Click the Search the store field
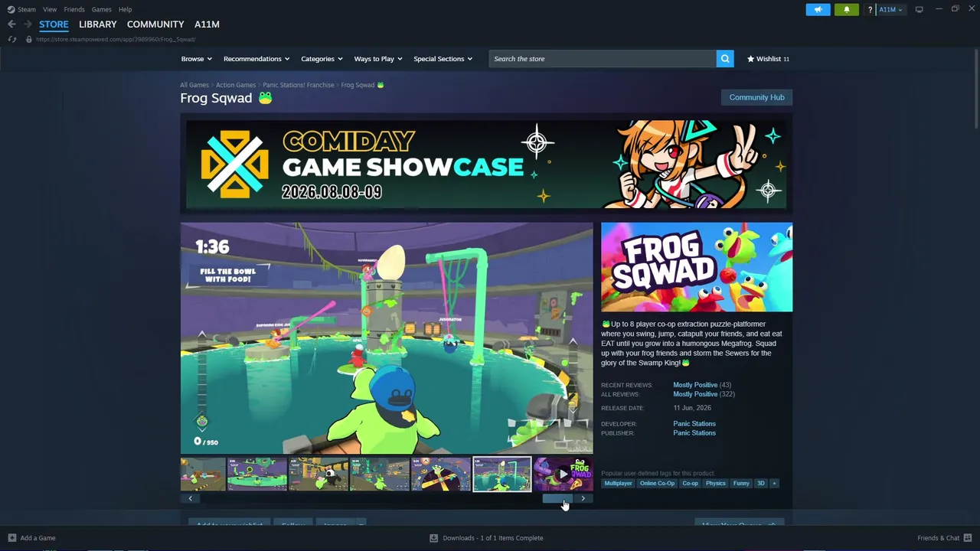980x551 pixels. pyautogui.click(x=603, y=59)
